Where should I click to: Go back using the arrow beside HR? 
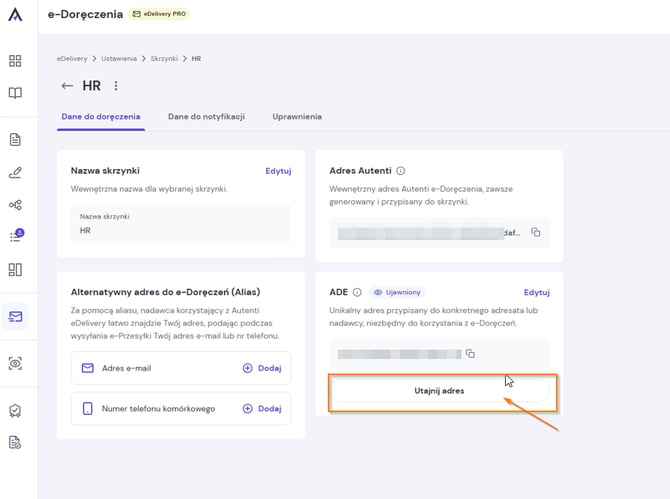[67, 86]
